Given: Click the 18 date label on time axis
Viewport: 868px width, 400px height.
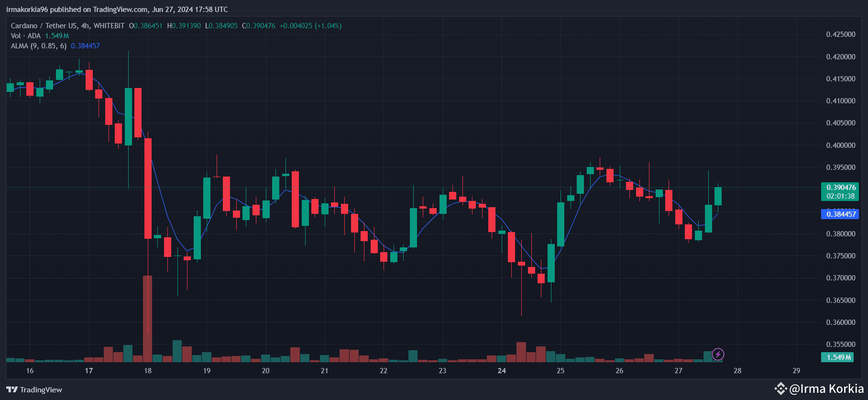Looking at the screenshot, I should 148,370.
